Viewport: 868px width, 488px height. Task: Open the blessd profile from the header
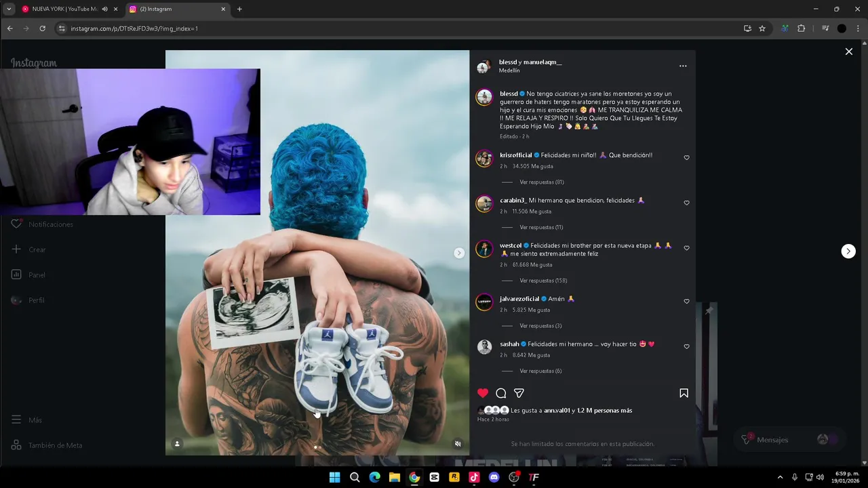[x=508, y=62]
